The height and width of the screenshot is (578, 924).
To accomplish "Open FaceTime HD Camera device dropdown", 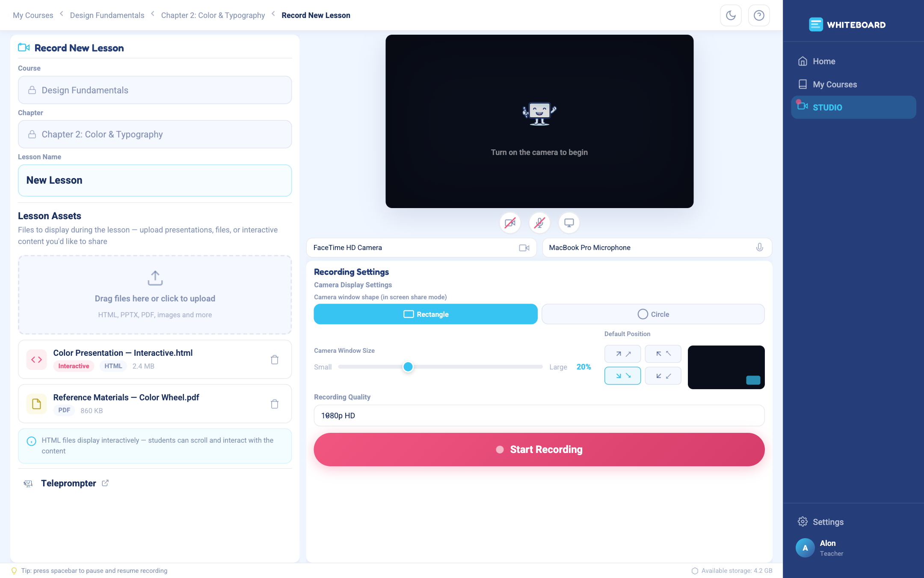I will coord(421,247).
